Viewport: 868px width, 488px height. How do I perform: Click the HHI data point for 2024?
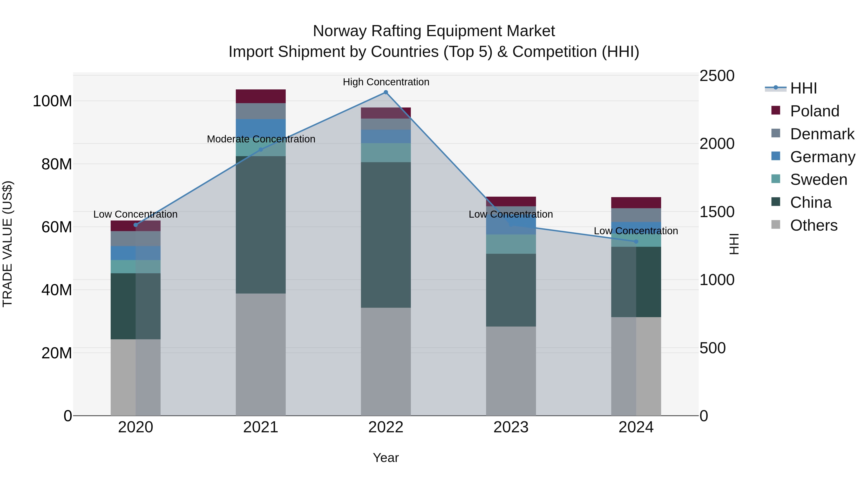(x=636, y=241)
